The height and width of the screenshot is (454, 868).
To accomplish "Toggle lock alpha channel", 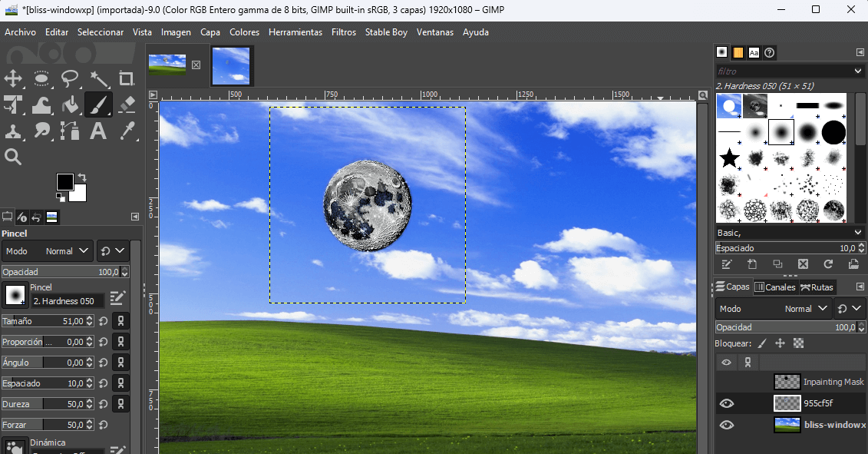I will [798, 343].
